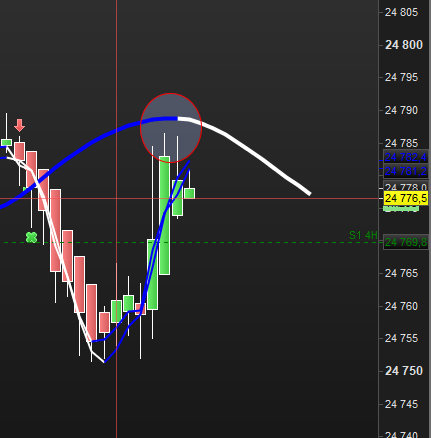Click the 24 805 price axis label
Image resolution: width=431 pixels, height=438 pixels.
[x=401, y=12]
